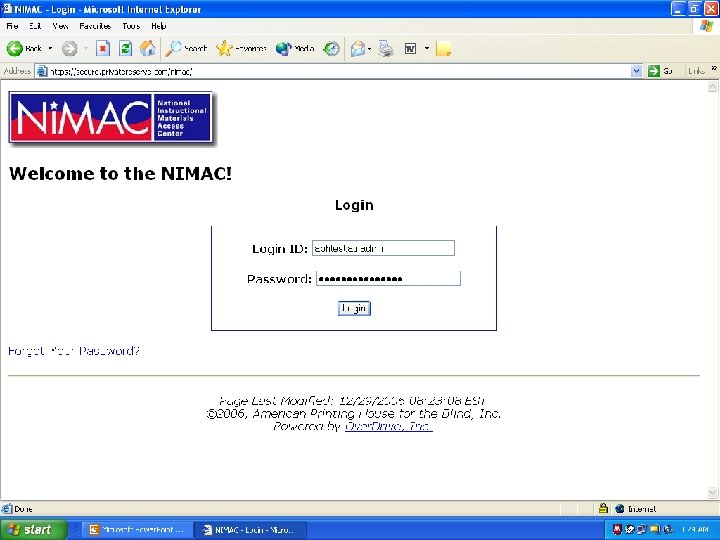The image size is (720, 540).
Task: Click the Password field
Action: [388, 278]
